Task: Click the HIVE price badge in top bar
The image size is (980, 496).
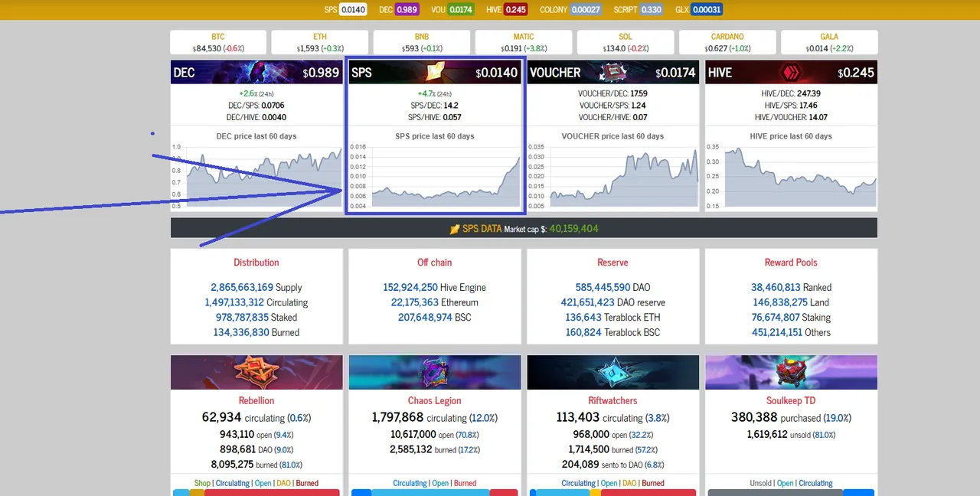Action: coord(516,10)
